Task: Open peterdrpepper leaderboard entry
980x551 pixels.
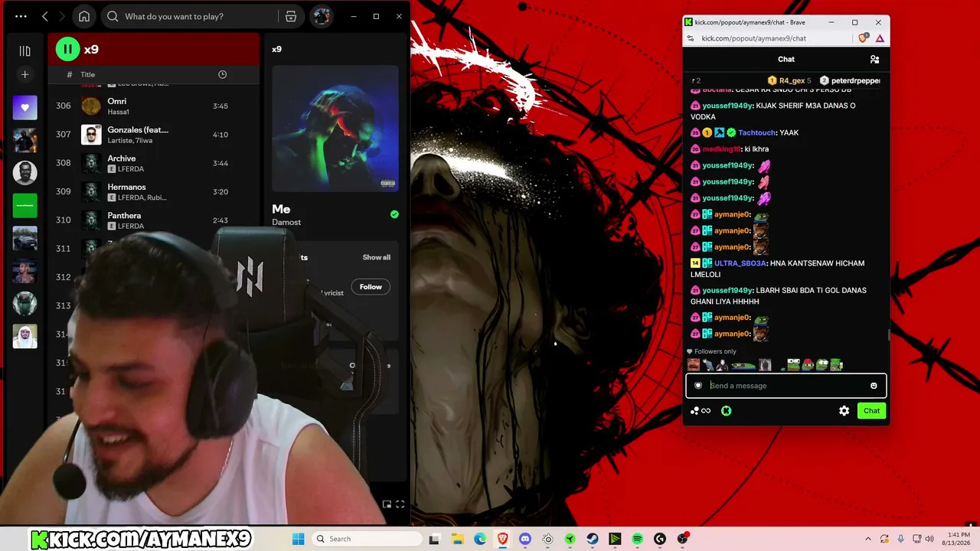Action: [850, 80]
